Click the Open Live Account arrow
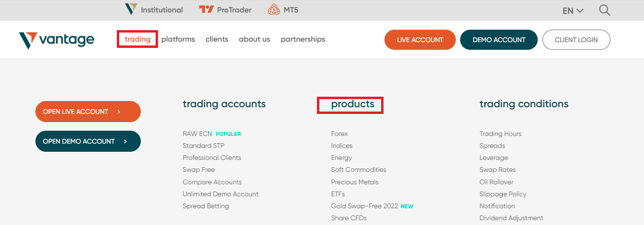 pos(119,112)
